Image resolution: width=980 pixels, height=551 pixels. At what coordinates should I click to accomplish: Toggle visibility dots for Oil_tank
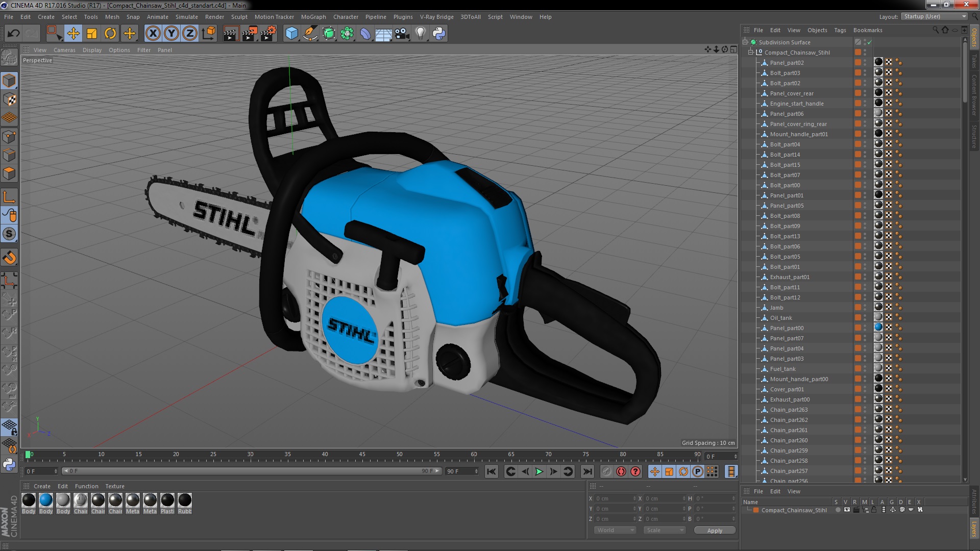coord(865,318)
